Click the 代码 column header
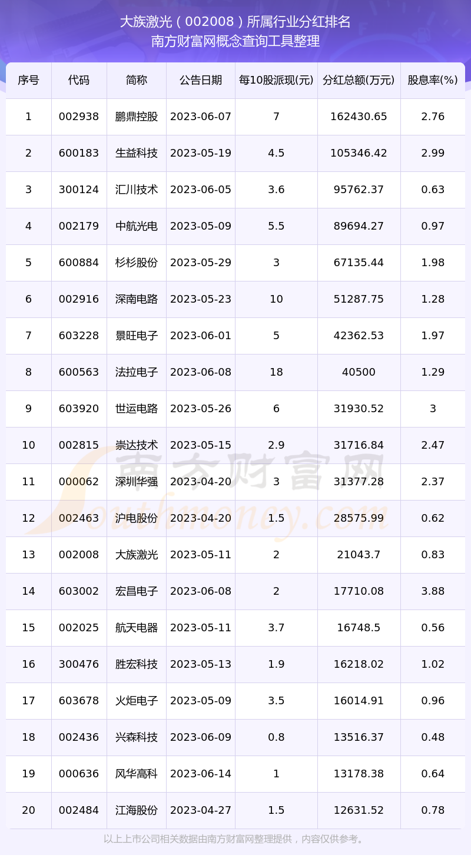 (79, 80)
